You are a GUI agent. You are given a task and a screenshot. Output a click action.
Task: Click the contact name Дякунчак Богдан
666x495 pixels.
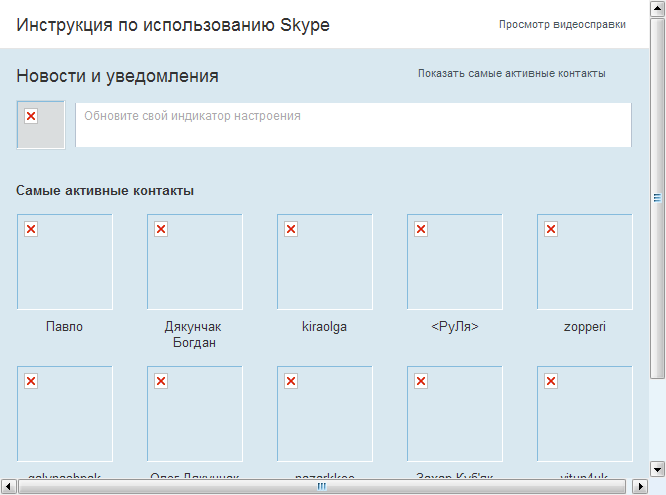pos(195,334)
